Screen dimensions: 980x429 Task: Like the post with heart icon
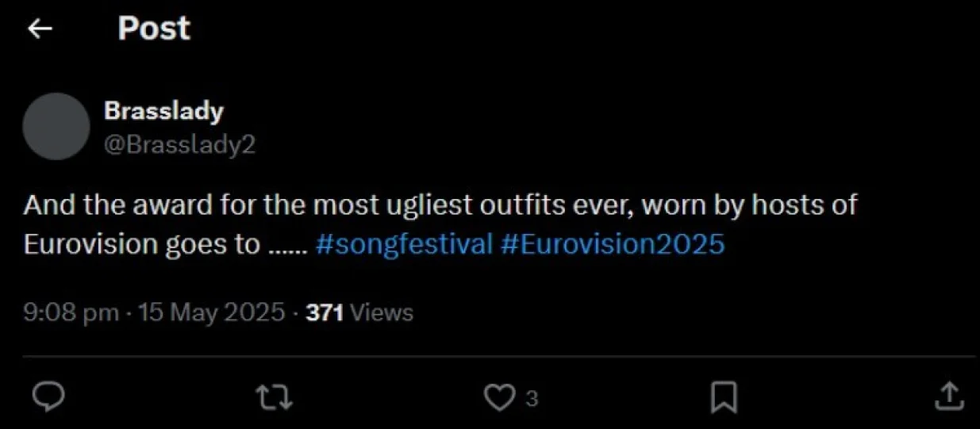498,396
